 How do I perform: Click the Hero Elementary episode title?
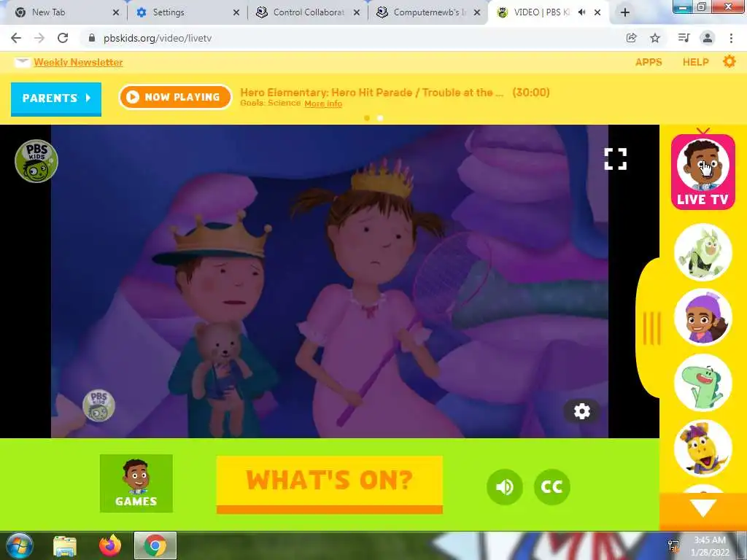371,93
